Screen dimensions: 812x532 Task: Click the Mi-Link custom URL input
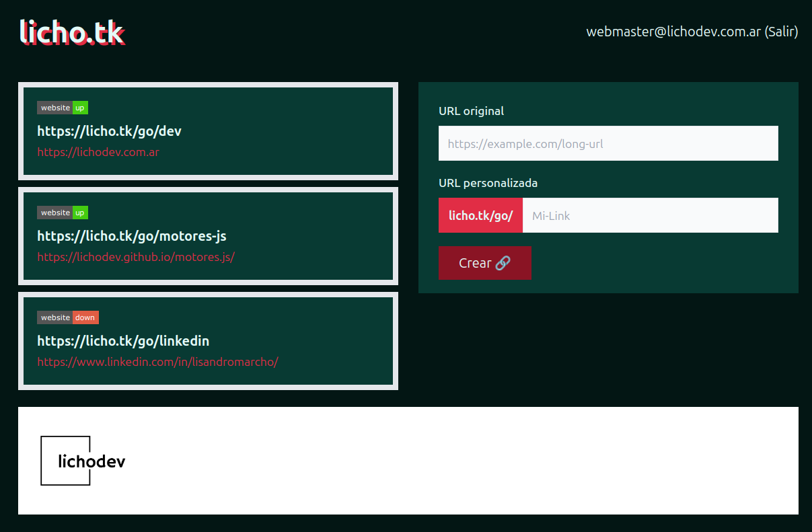(650, 215)
